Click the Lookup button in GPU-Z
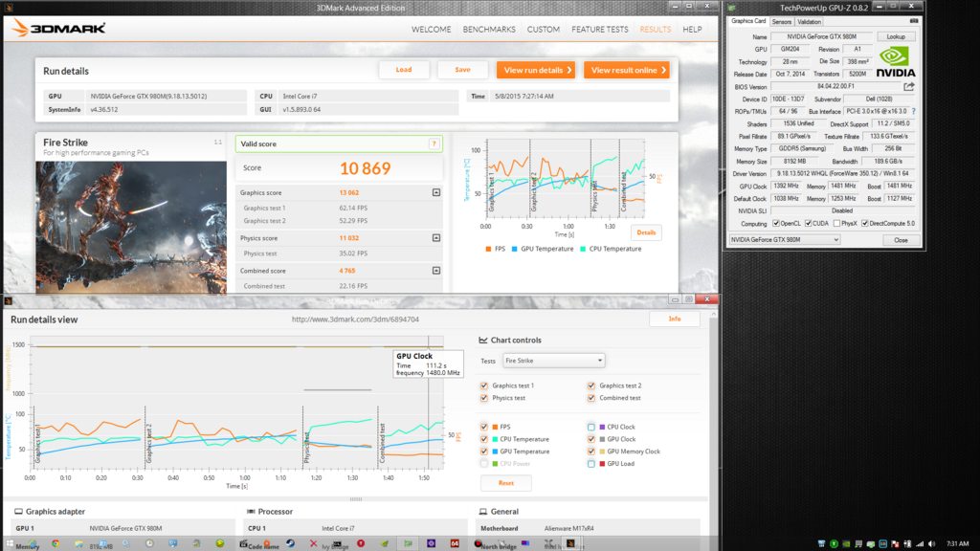Viewport: 980px width, 551px height. pyautogui.click(x=896, y=37)
